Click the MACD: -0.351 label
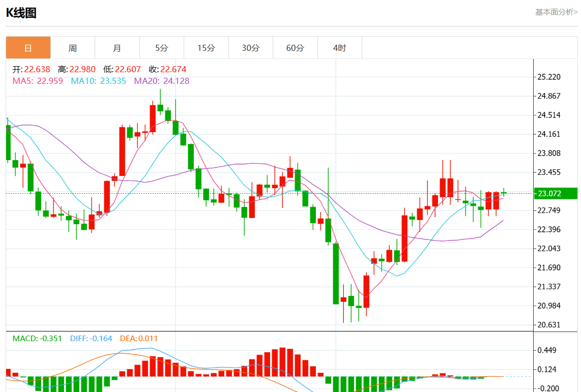 pos(37,338)
